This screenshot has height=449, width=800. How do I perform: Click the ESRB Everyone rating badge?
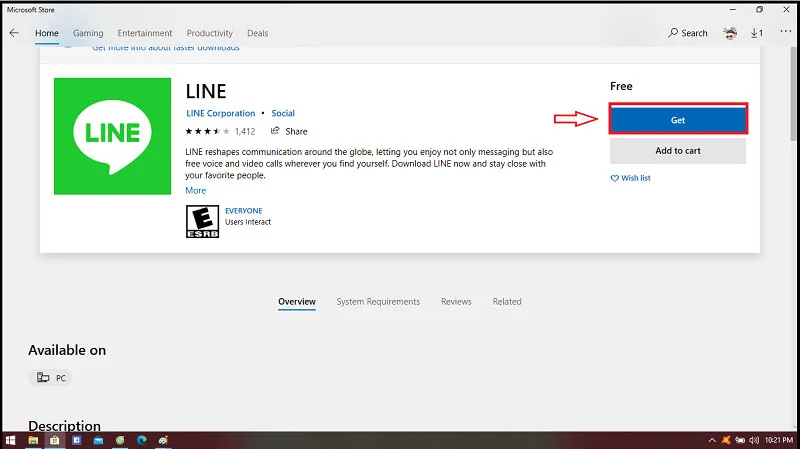(203, 221)
